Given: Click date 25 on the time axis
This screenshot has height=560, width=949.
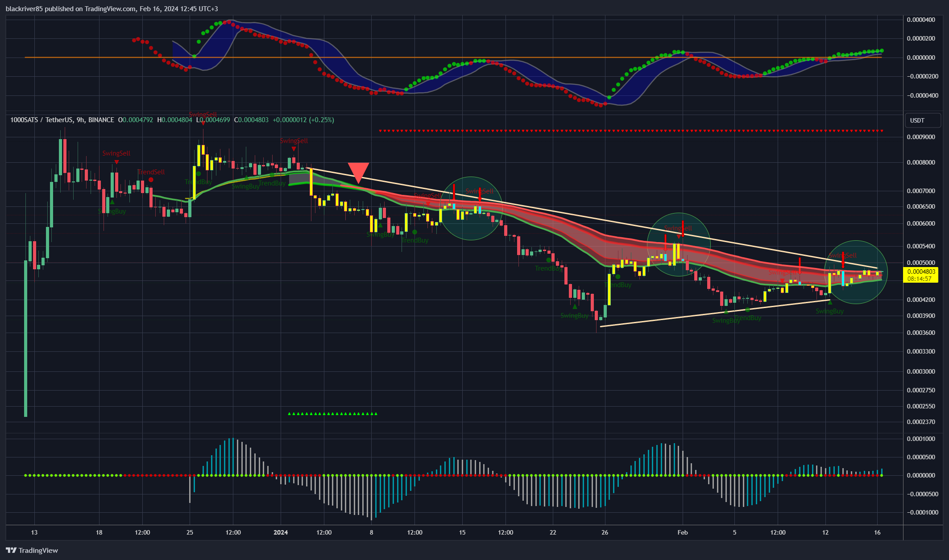Looking at the screenshot, I should point(190,532).
